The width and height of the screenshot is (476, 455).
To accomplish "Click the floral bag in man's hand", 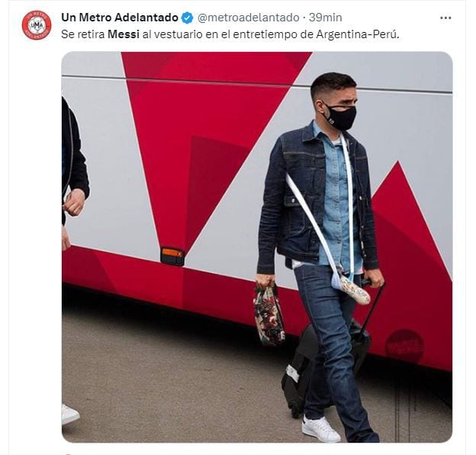I will 269,316.
